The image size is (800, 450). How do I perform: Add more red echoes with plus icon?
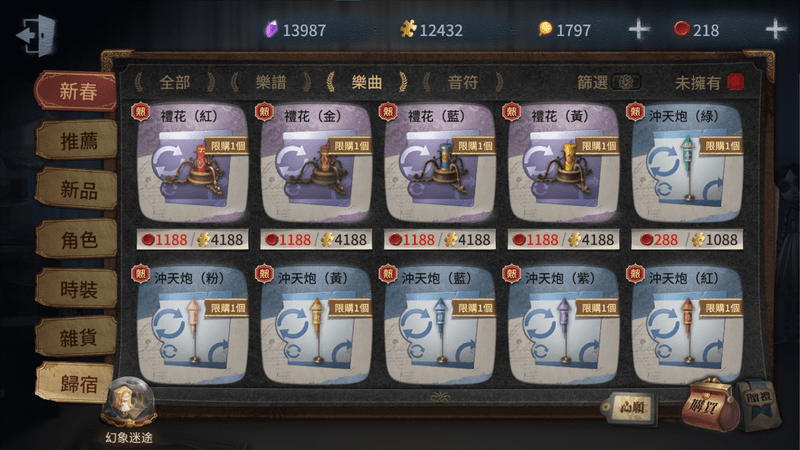(x=776, y=29)
